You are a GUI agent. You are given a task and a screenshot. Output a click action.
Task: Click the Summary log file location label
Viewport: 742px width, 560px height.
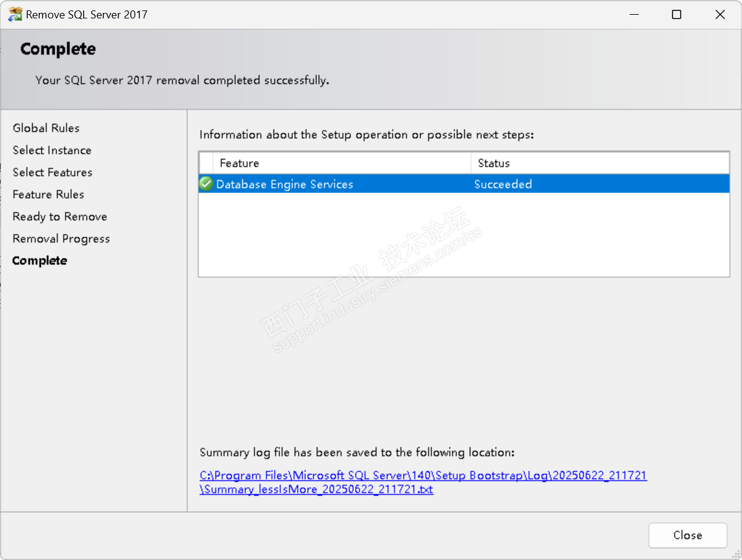click(357, 453)
